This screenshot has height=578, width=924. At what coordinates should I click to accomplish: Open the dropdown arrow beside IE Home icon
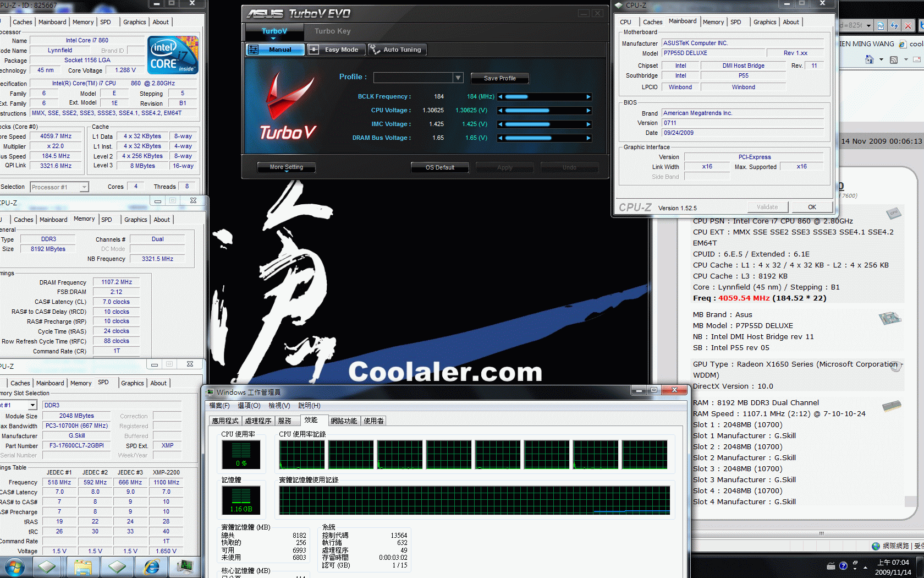(881, 59)
